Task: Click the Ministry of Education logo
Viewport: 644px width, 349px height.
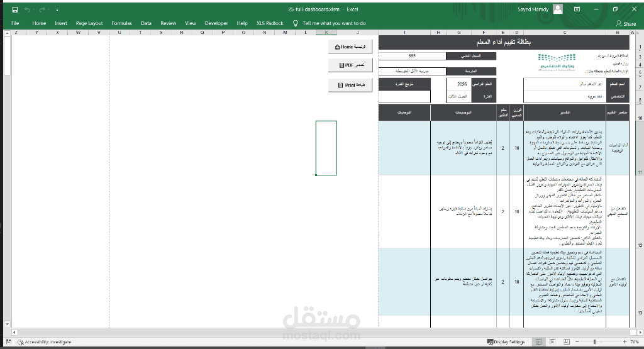Action: pyautogui.click(x=557, y=62)
